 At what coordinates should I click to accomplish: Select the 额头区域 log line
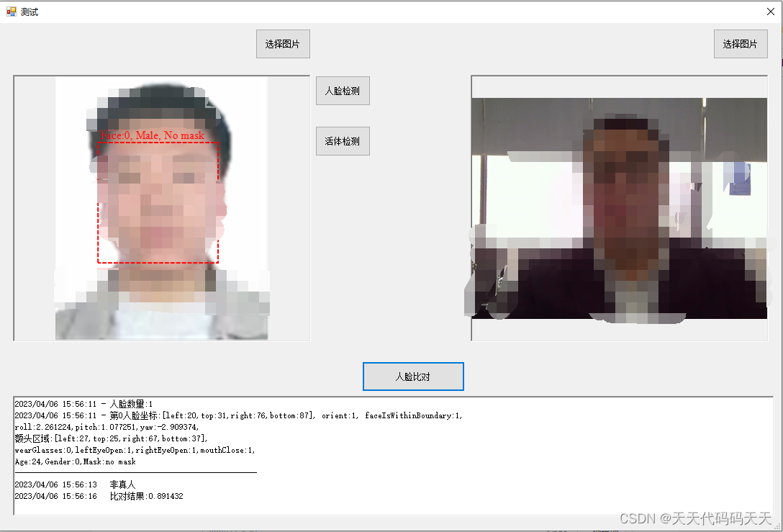pos(112,438)
